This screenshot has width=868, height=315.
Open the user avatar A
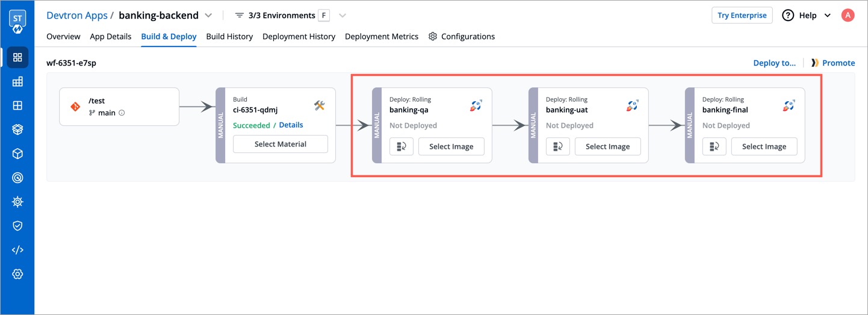848,16
